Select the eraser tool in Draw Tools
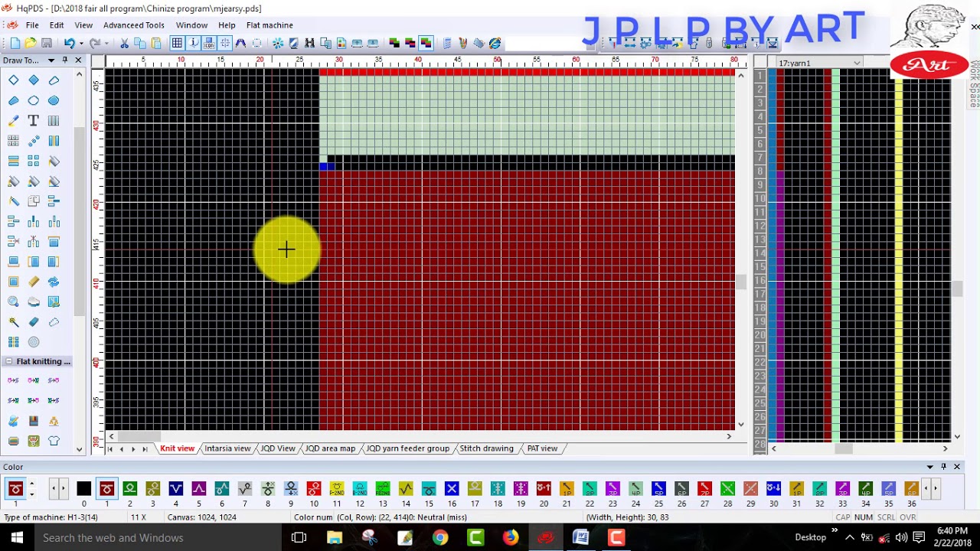980x551 pixels. point(34,322)
